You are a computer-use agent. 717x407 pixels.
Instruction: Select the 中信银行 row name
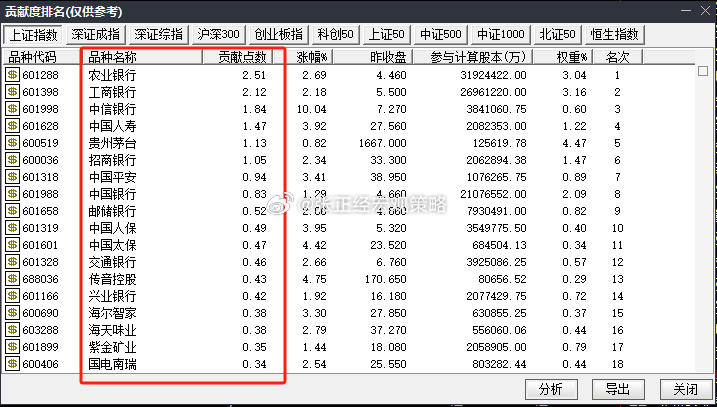pyautogui.click(x=112, y=109)
